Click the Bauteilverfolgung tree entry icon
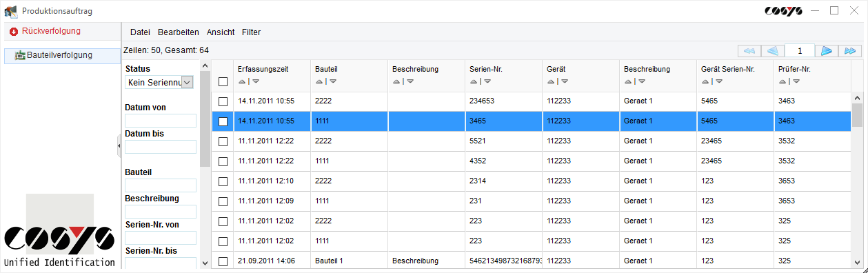This screenshot has height=273, width=868. pos(20,55)
